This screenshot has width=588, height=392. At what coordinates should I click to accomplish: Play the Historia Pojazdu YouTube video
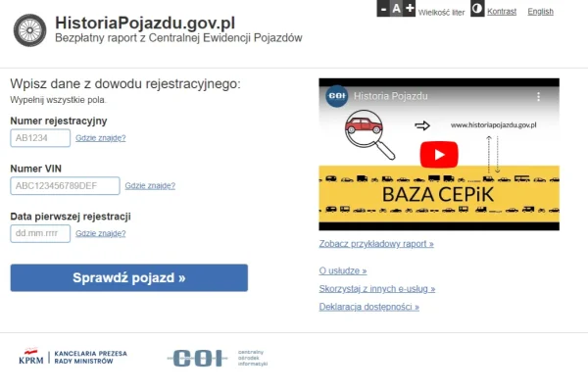tap(439, 155)
